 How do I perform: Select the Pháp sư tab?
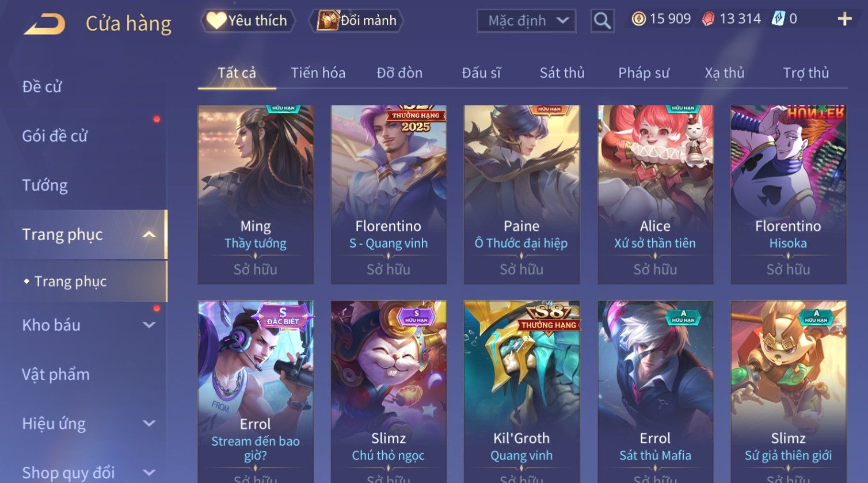644,73
